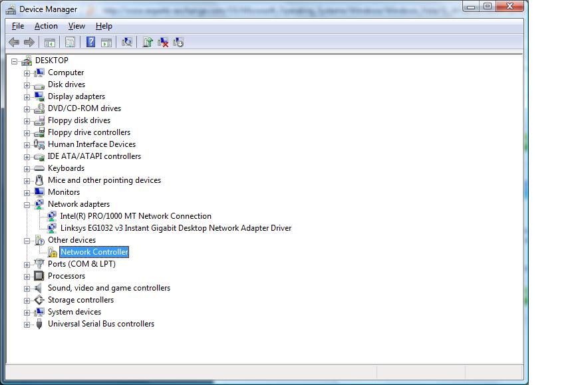Click the Scan for hardware changes icon

click(x=126, y=42)
